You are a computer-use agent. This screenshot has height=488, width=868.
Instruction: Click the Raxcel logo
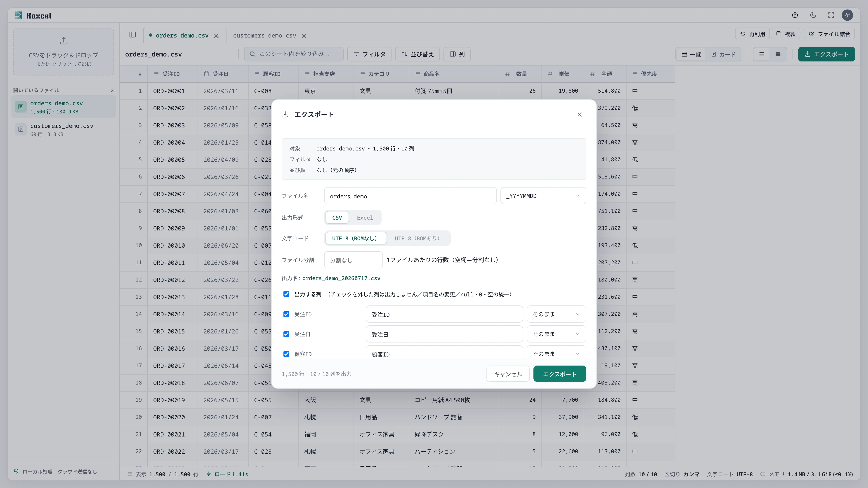coord(33,16)
